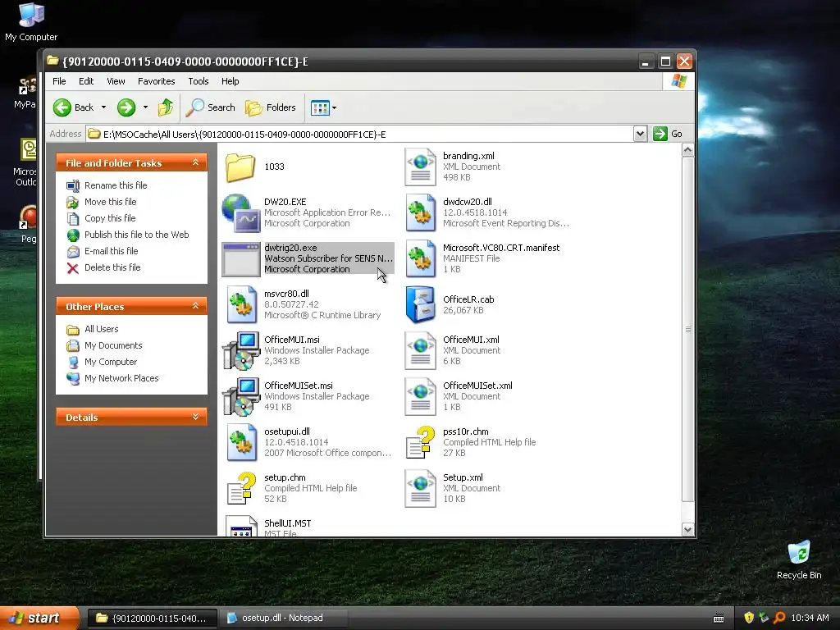Collapse the File and Folder Tasks panel

(195, 162)
